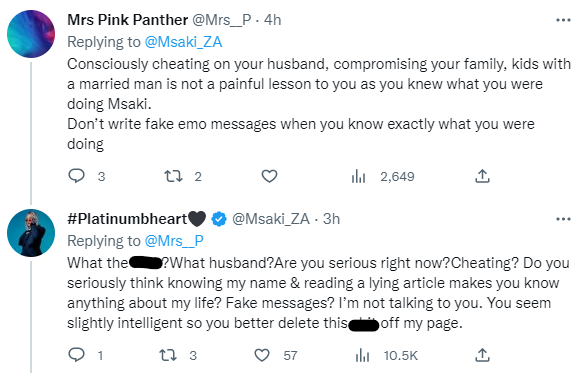Open Mrs Pink Panther's profile picture
The image size is (587, 373).
(31, 34)
